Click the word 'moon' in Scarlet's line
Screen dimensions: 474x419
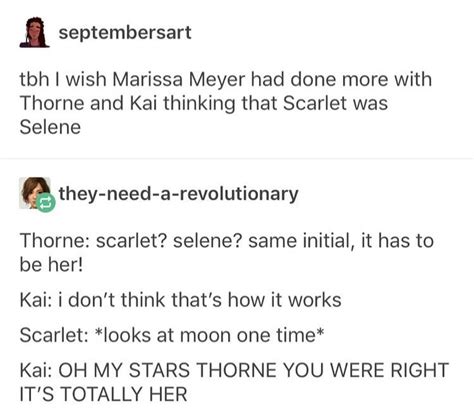click(x=205, y=336)
